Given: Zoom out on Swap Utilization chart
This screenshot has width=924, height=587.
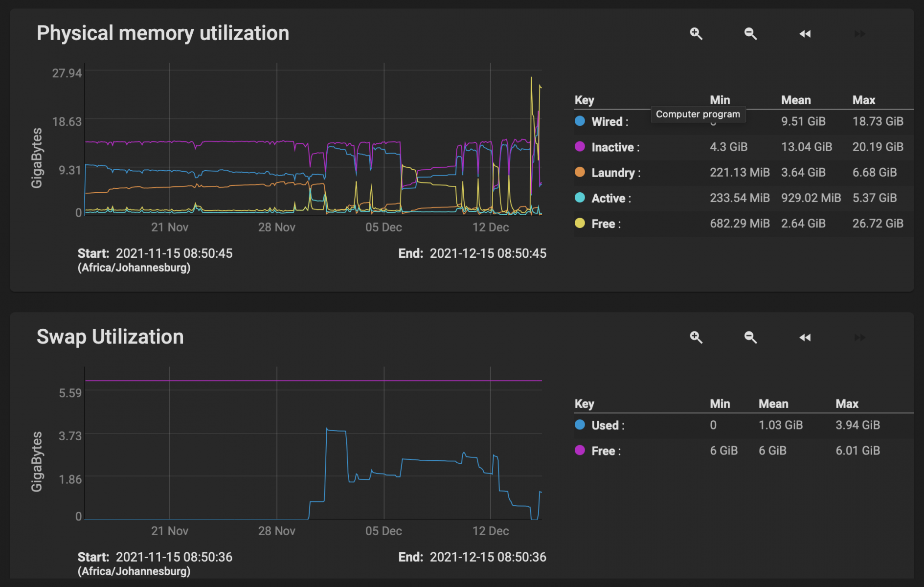Looking at the screenshot, I should click(750, 338).
